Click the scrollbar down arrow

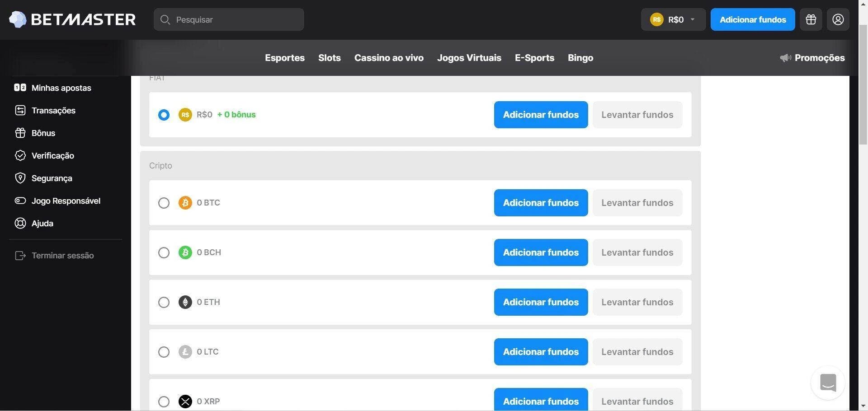click(863, 406)
